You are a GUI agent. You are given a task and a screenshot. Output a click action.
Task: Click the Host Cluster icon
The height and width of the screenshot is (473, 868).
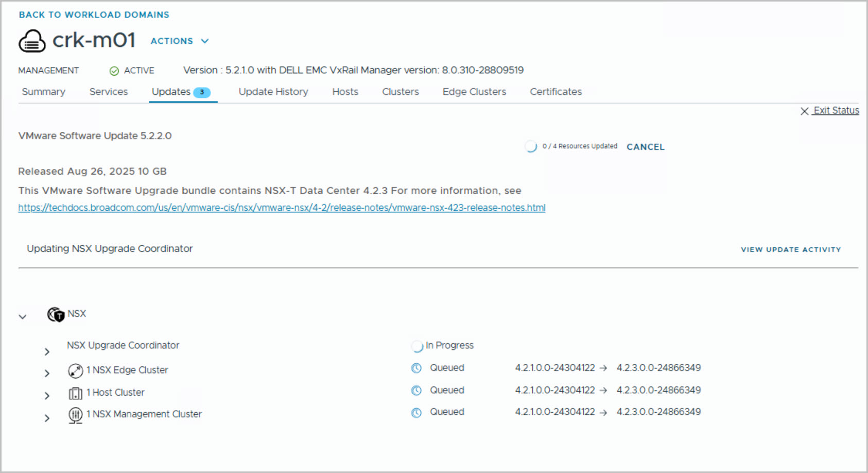[75, 393]
